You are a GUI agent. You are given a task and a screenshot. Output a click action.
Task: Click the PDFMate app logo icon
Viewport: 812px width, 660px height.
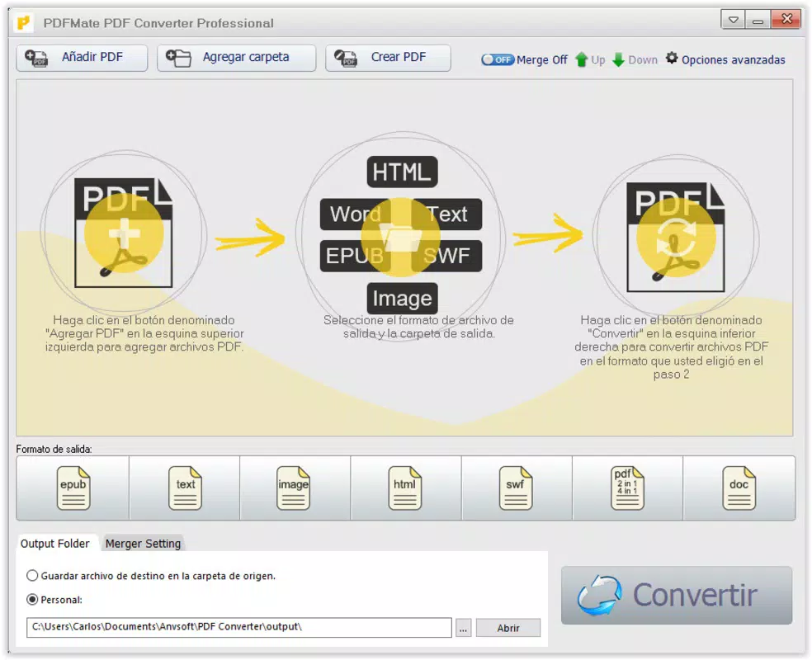click(24, 23)
